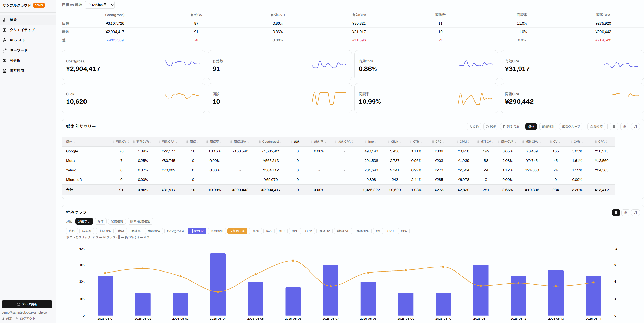This screenshot has width=644, height=323.
Task: Switch summary to 広告グループ tab
Action: click(571, 127)
